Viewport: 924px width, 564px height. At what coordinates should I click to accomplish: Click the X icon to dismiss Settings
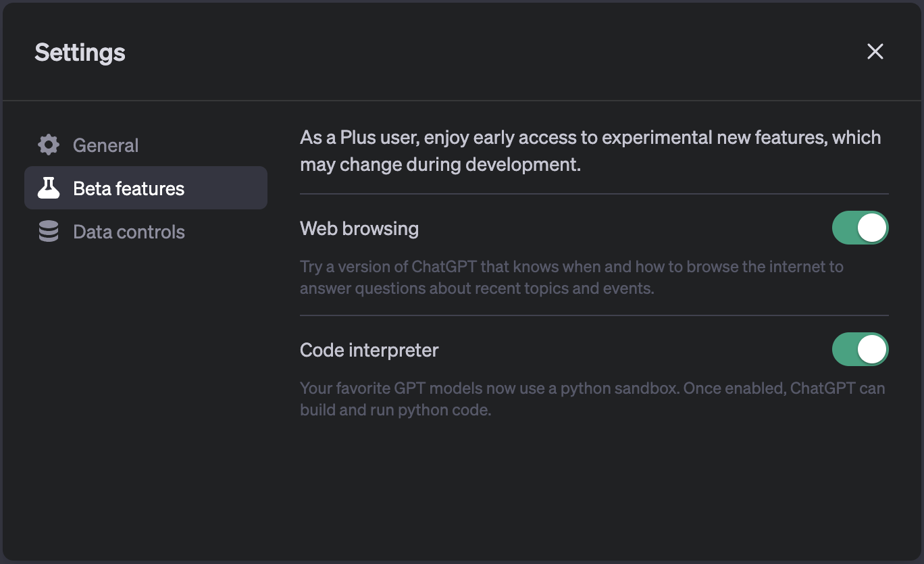tap(875, 51)
